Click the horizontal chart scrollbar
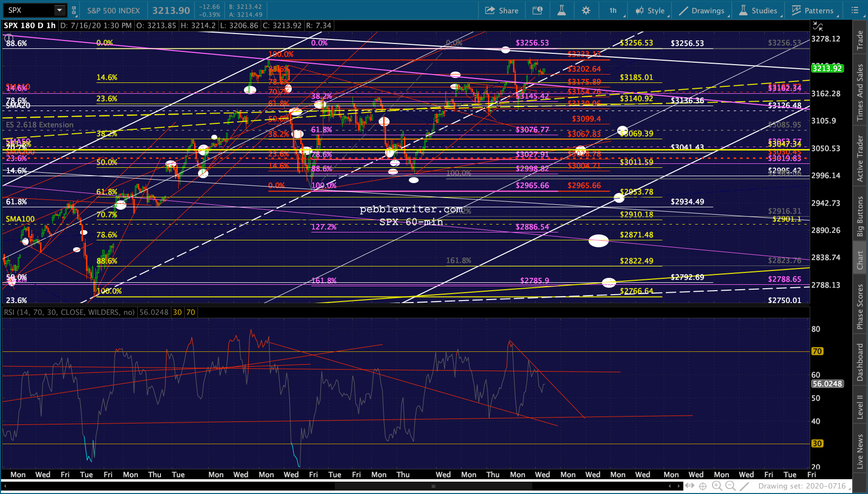868x494 pixels. point(434,487)
